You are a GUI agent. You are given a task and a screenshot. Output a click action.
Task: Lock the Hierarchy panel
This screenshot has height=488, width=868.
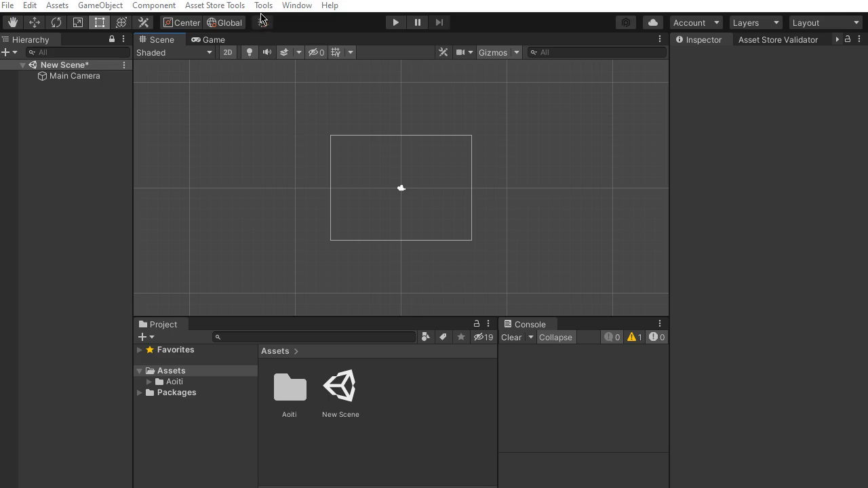(x=112, y=39)
